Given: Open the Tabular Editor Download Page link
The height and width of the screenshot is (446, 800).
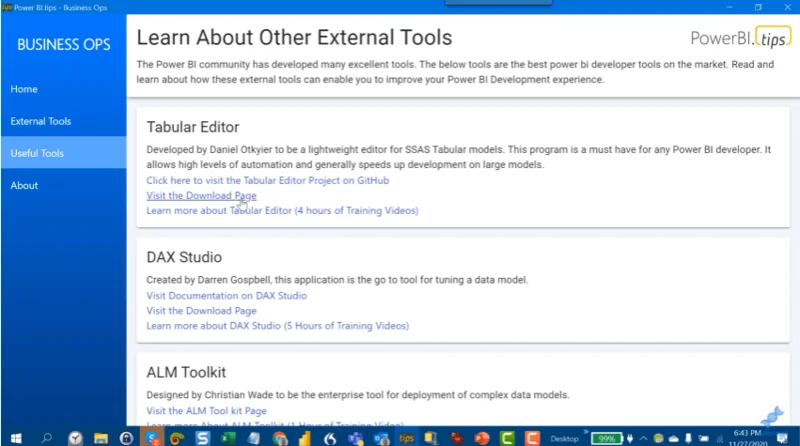Looking at the screenshot, I should (201, 195).
